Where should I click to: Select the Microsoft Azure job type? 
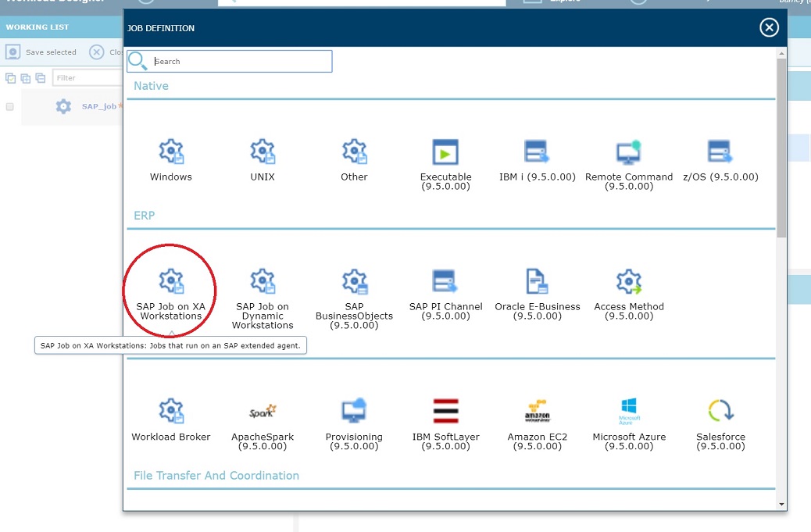click(x=629, y=418)
